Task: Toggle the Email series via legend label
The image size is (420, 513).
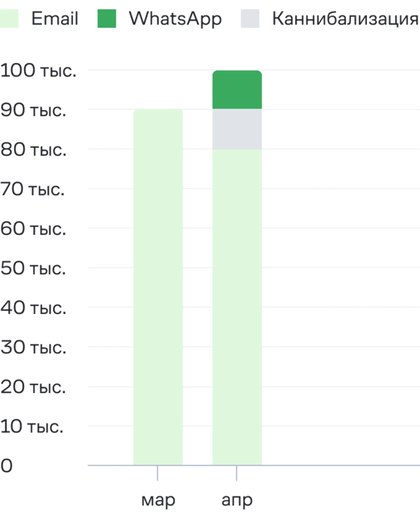Action: [55, 18]
